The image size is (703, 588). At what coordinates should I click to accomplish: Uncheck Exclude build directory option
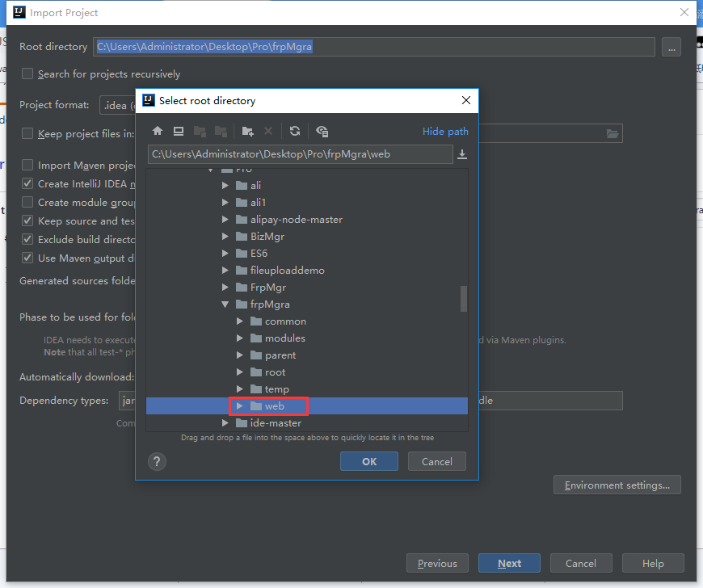[27, 240]
